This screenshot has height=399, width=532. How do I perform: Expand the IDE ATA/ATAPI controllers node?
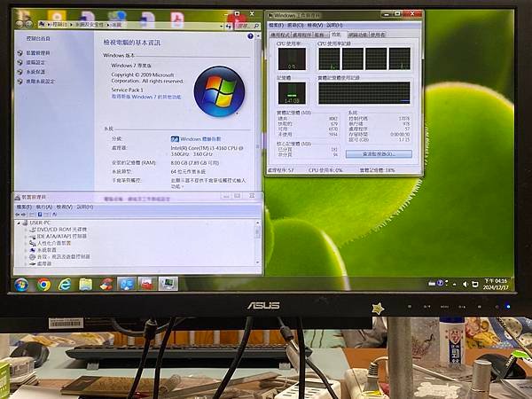[26, 237]
